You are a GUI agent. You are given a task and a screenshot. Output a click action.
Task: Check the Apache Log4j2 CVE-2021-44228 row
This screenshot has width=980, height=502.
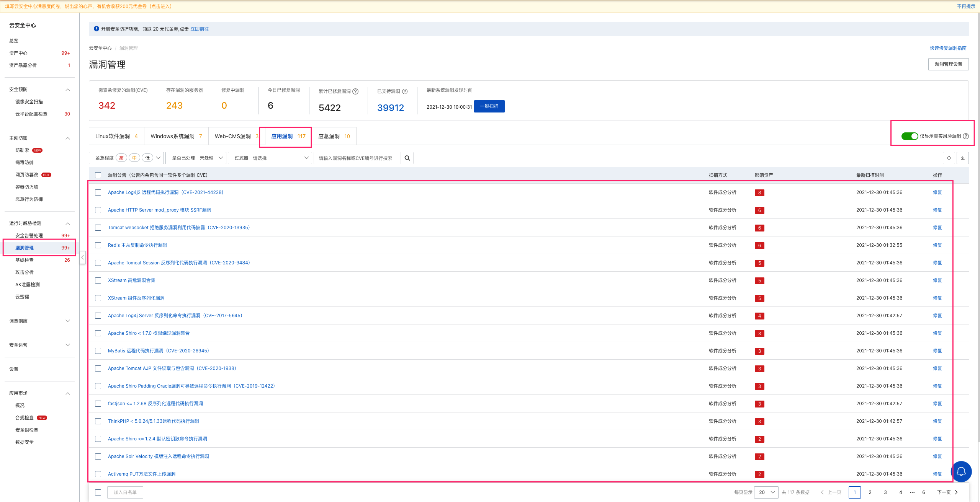98,192
